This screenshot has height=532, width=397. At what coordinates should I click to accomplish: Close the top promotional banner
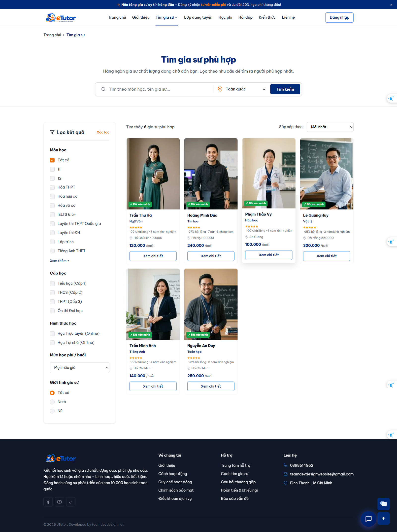391,5
